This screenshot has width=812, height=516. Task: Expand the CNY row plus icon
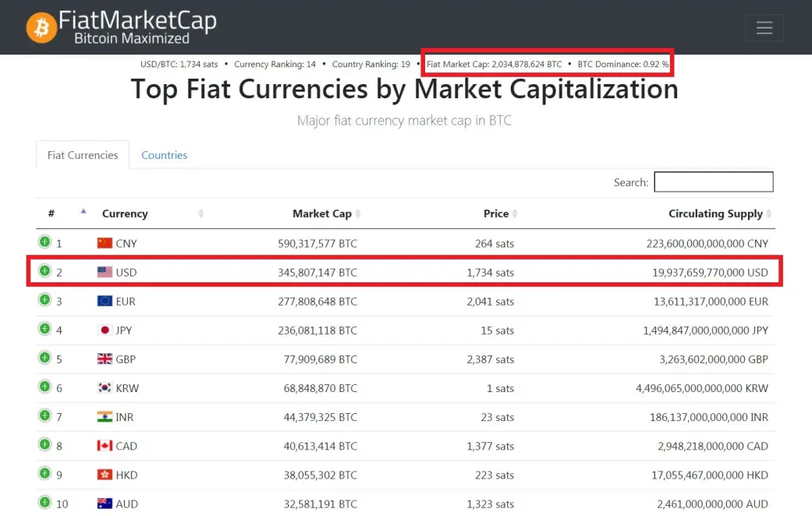click(45, 242)
